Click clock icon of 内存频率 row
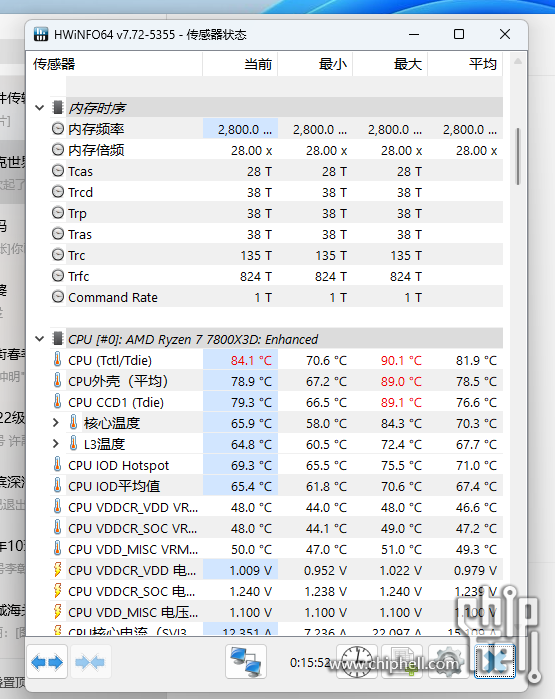Image resolution: width=555 pixels, height=699 pixels. click(58, 129)
